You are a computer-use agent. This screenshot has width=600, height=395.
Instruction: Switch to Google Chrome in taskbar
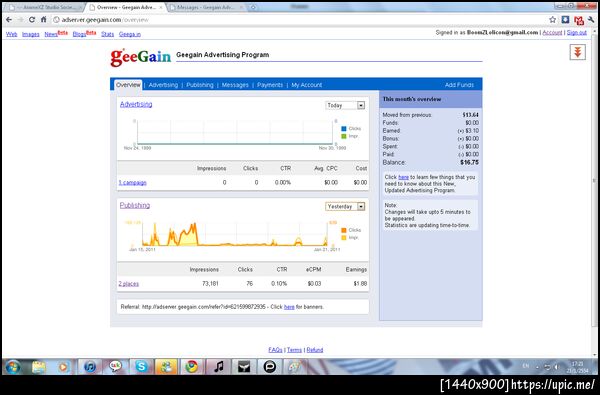(192, 367)
